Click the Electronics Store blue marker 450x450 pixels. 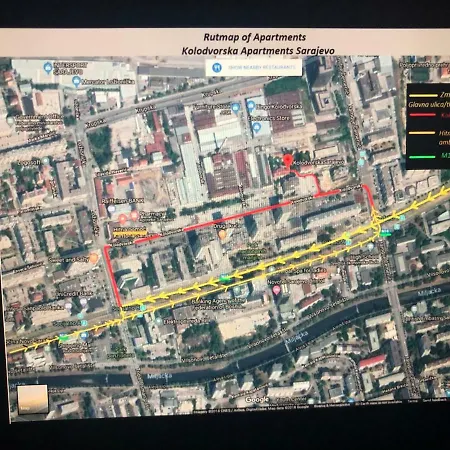point(256,128)
